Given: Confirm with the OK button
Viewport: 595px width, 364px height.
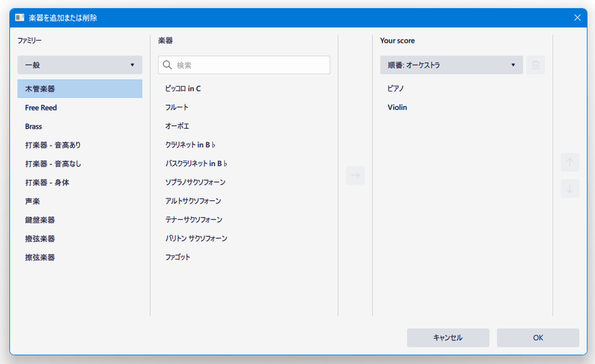Looking at the screenshot, I should tap(538, 338).
